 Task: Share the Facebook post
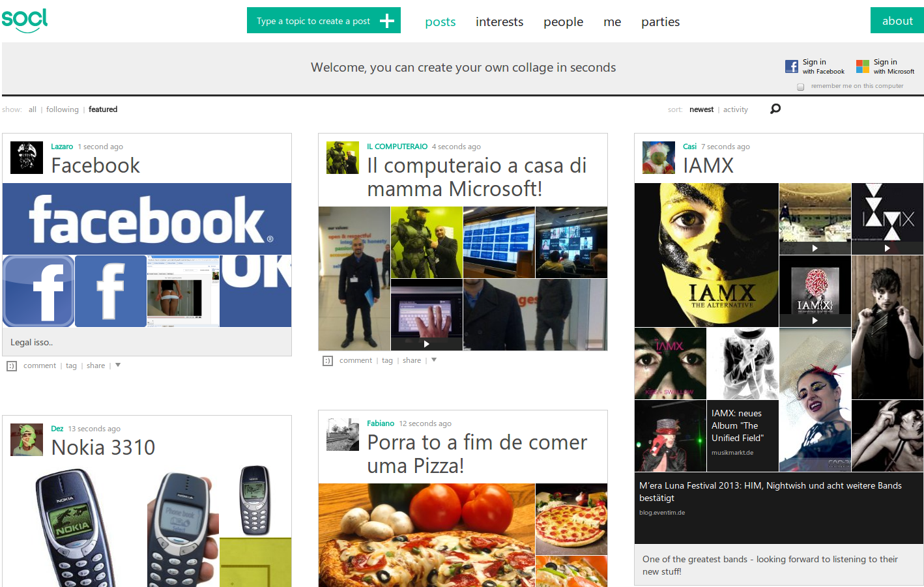point(96,366)
